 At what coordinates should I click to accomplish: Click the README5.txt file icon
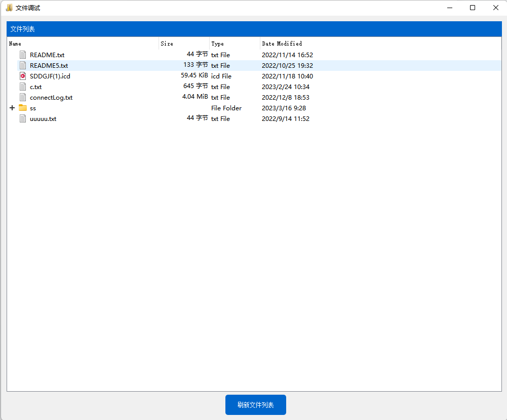(x=23, y=66)
